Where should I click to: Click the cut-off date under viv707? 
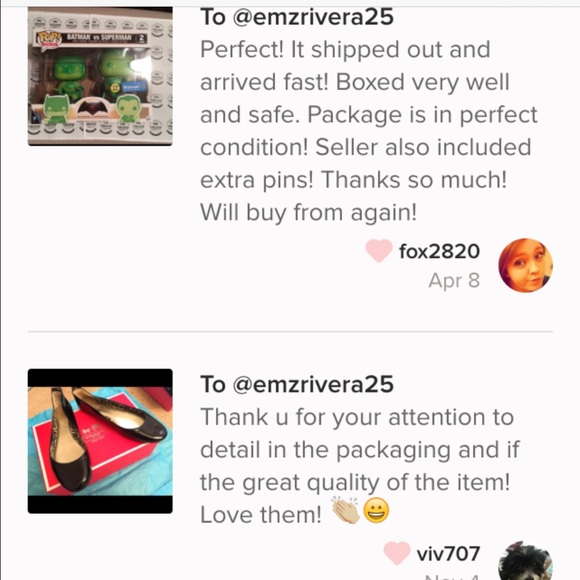click(452, 577)
